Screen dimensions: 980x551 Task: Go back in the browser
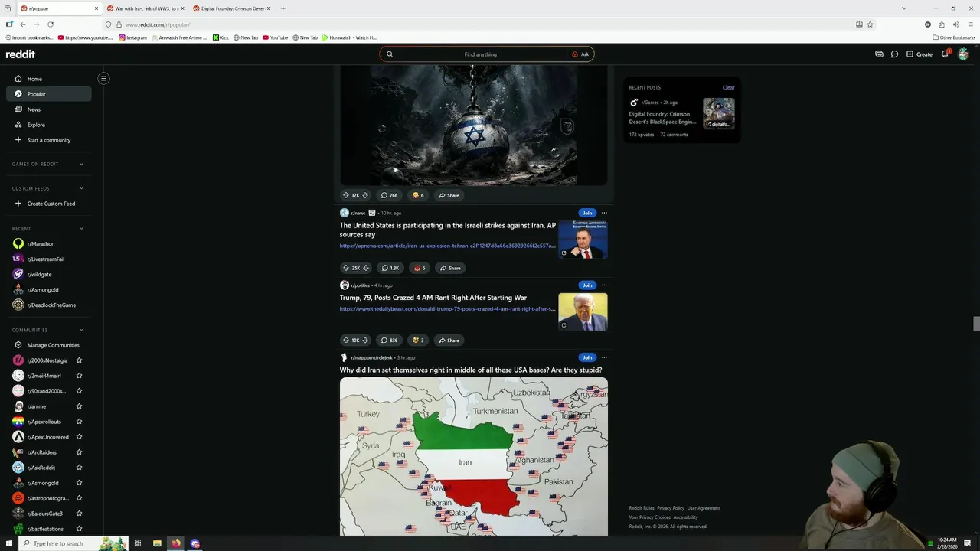tap(23, 24)
